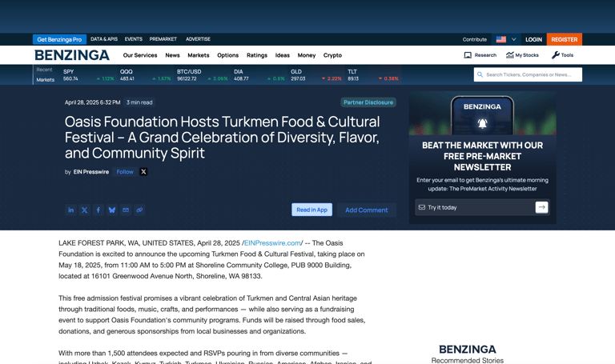Open the EVENTS link
Image resolution: width=615 pixels, height=364 pixels.
click(x=134, y=39)
